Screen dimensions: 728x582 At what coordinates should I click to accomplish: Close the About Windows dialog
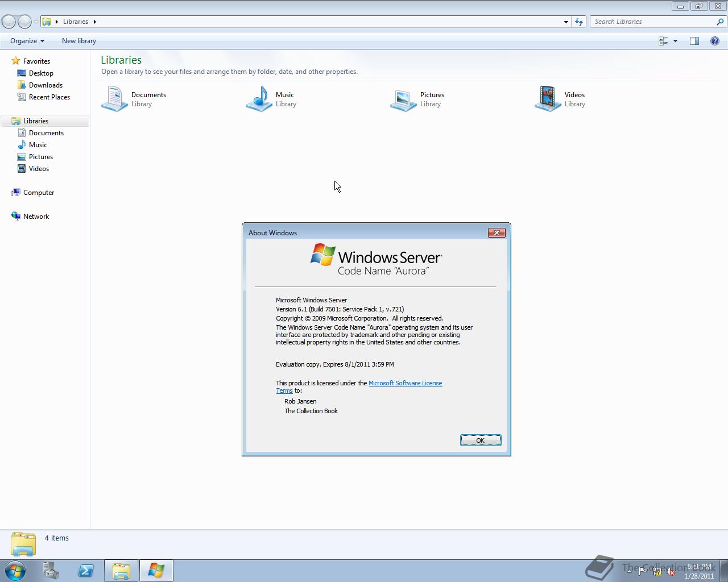point(497,232)
